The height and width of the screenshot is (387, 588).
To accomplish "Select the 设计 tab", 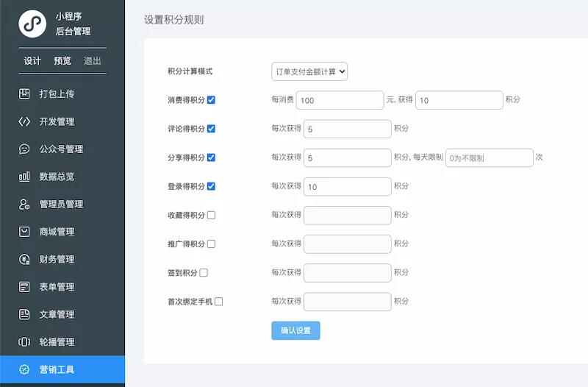I will coord(32,61).
